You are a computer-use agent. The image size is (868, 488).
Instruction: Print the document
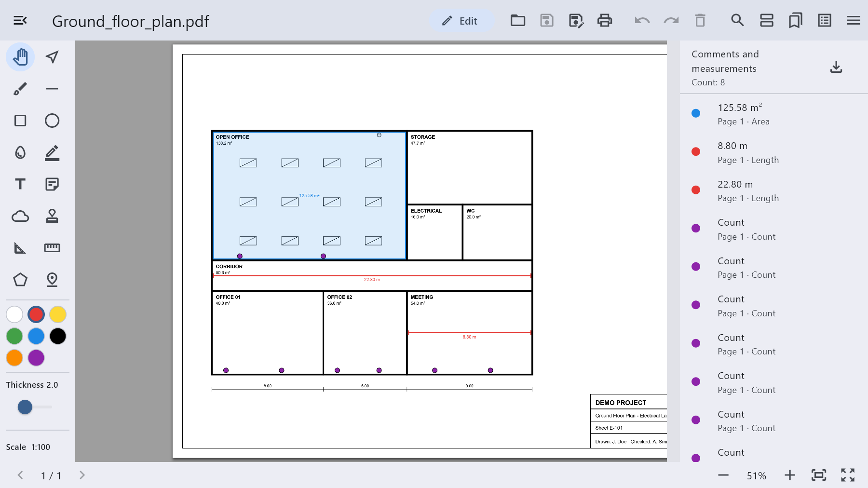point(605,20)
